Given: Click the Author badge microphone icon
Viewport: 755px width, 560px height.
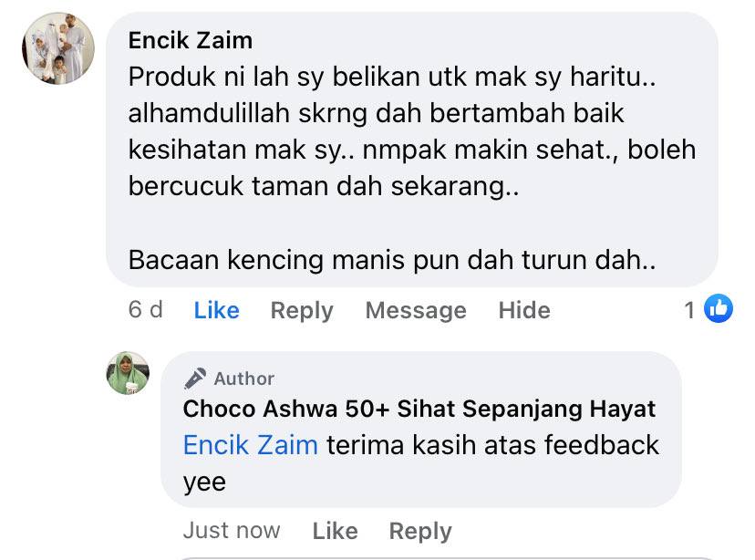Looking at the screenshot, I should (195, 378).
